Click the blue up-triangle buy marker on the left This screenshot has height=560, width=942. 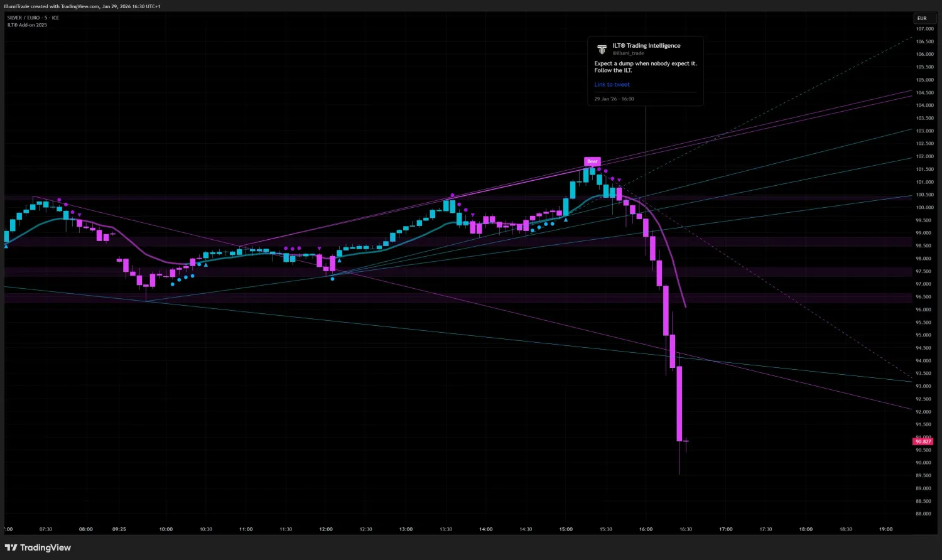(6, 246)
